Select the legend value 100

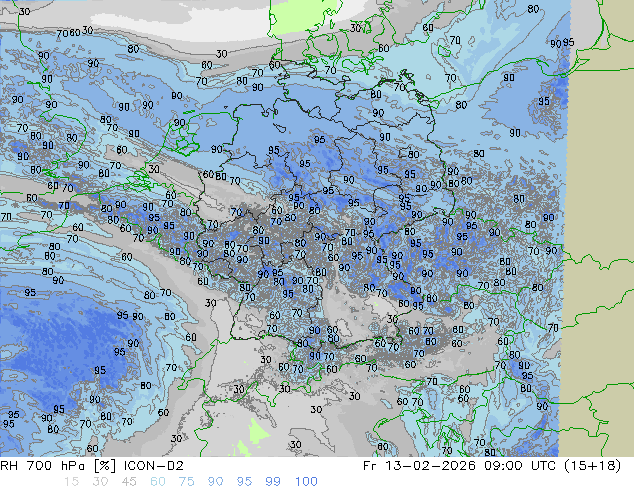click(x=306, y=482)
